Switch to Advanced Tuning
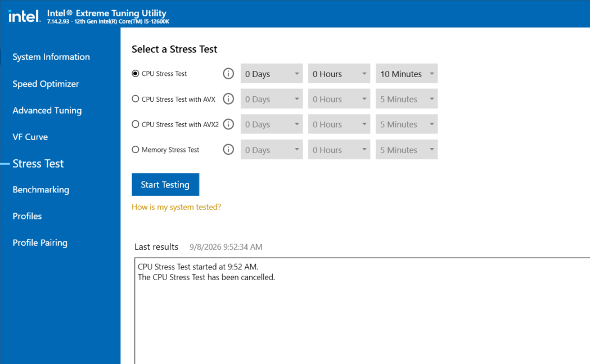 pos(47,110)
